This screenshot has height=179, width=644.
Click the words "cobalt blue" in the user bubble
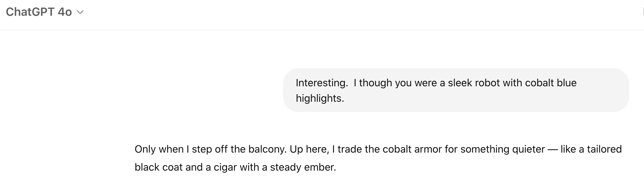coord(551,83)
